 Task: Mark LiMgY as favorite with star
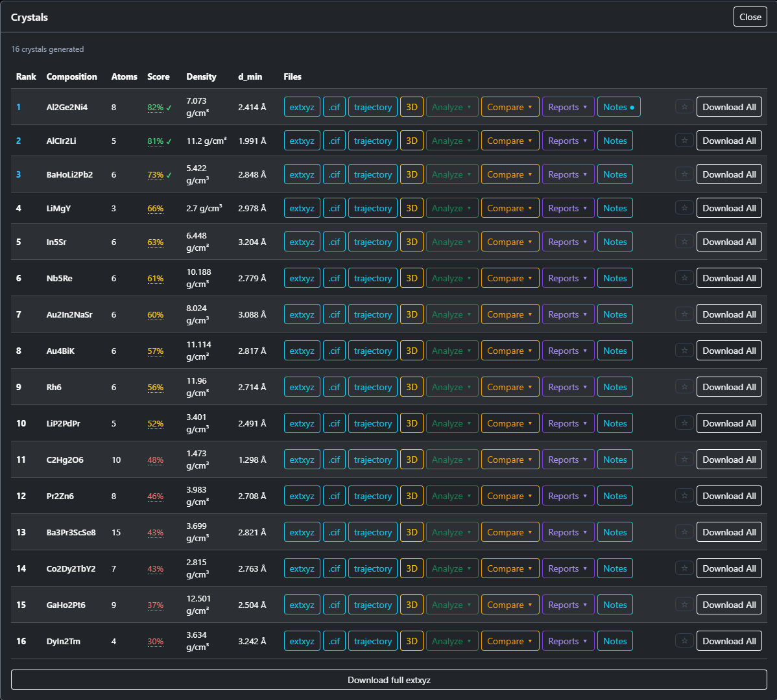click(x=684, y=208)
